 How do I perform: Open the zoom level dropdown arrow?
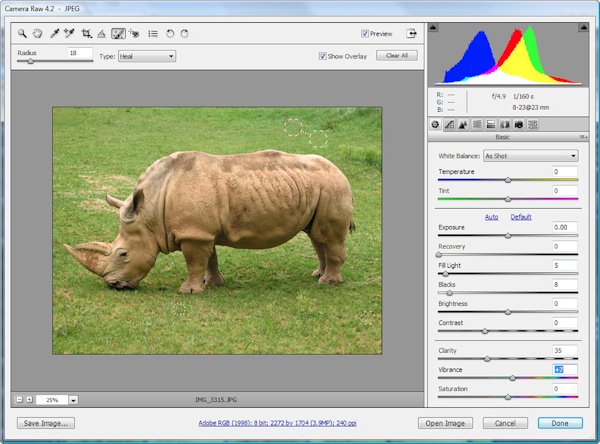point(73,400)
